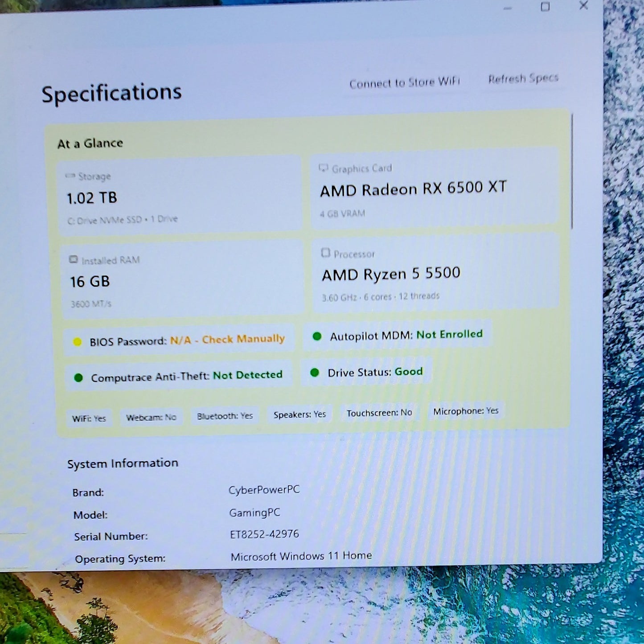Viewport: 644px width, 644px height.
Task: Click the Graphics Card monitor icon
Action: tap(324, 168)
